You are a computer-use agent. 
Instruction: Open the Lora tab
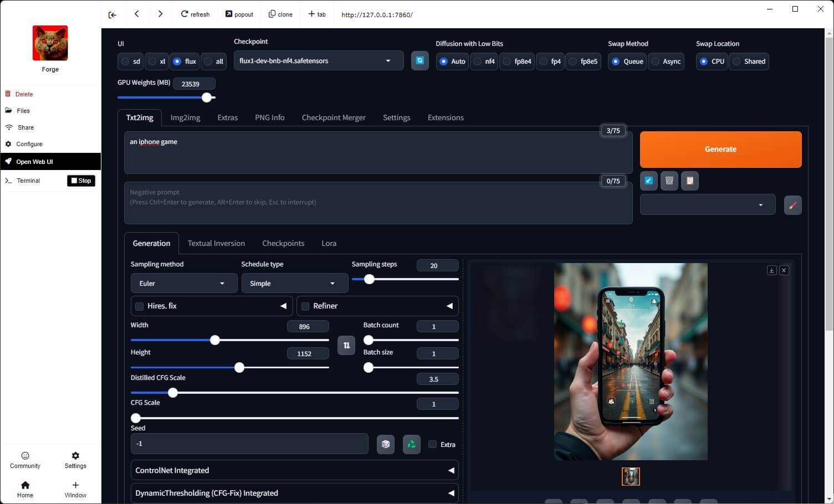click(329, 243)
